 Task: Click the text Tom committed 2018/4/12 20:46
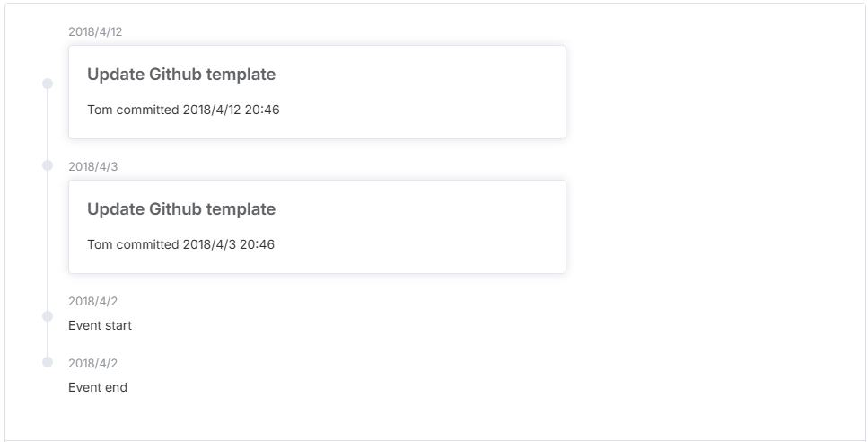coord(183,110)
